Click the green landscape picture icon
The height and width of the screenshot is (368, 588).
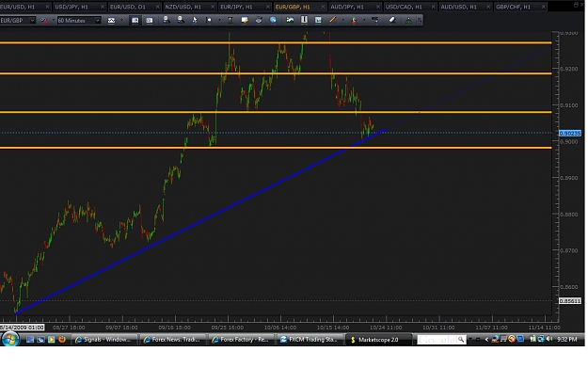click(290, 21)
